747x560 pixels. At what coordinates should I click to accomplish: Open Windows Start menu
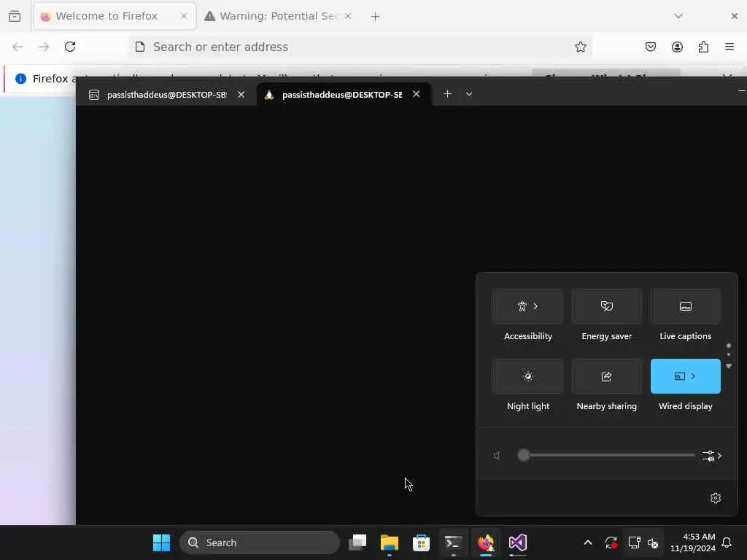click(161, 542)
